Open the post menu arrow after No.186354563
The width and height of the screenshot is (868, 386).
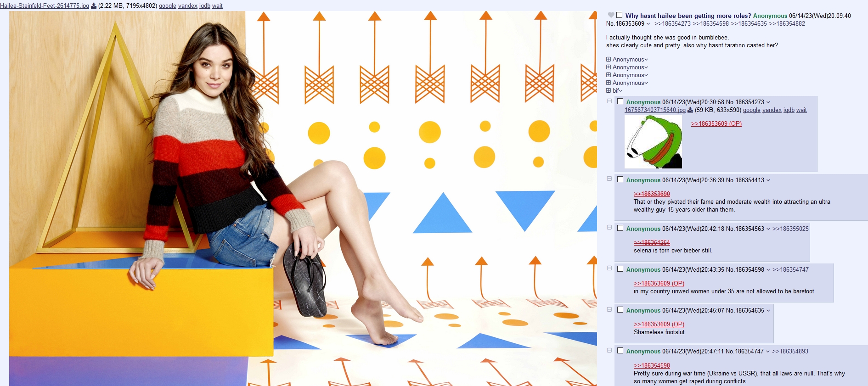click(x=768, y=229)
